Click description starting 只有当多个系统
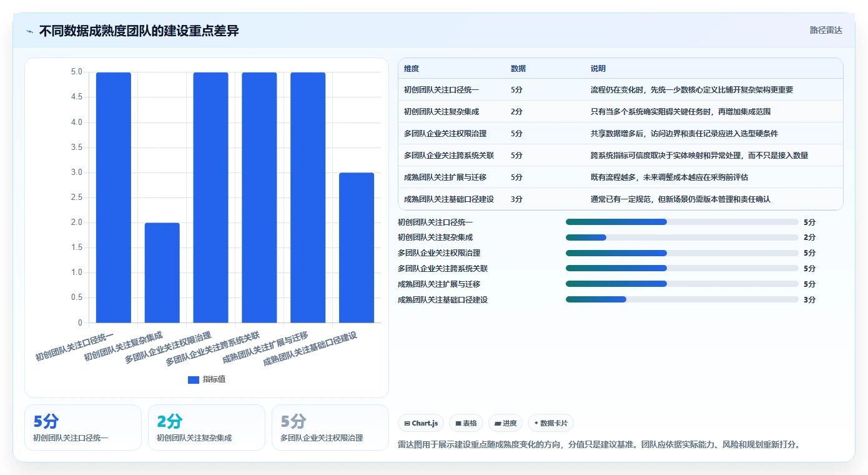Image resolution: width=868 pixels, height=475 pixels. [681, 112]
